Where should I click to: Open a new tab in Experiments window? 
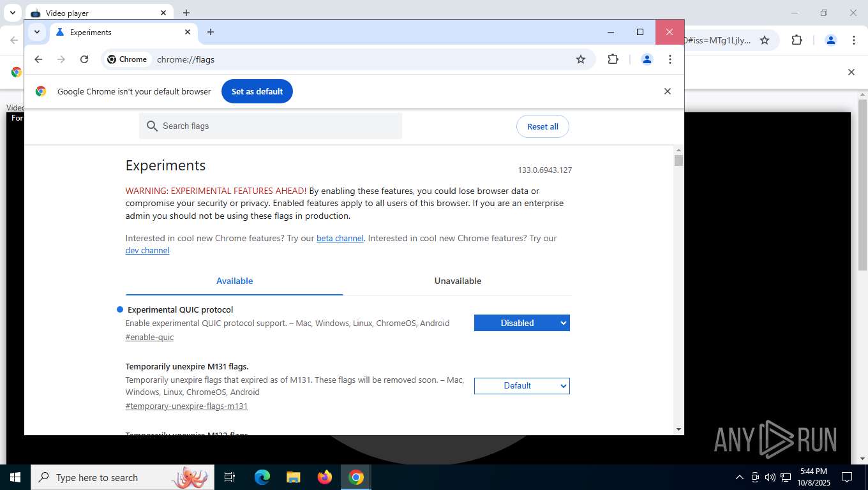pos(211,32)
